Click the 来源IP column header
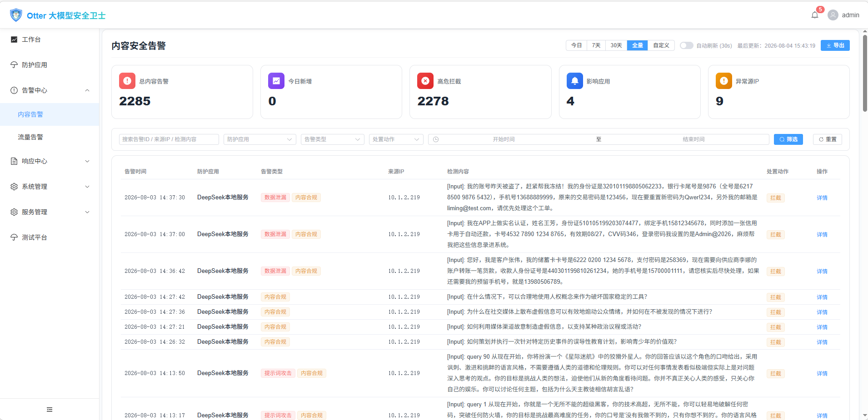868x420 pixels. [x=396, y=172]
